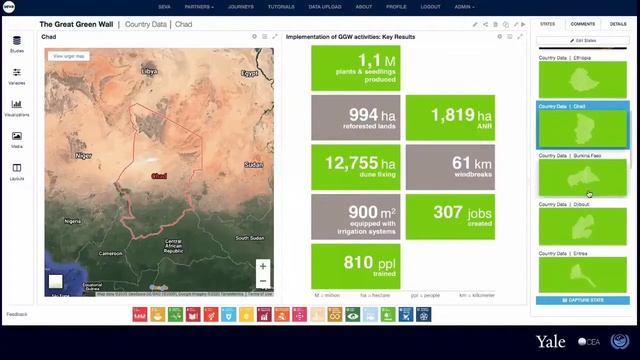Viewport: 640px width, 360px height.
Task: Open the Variables sidebar panel
Action: (x=17, y=76)
